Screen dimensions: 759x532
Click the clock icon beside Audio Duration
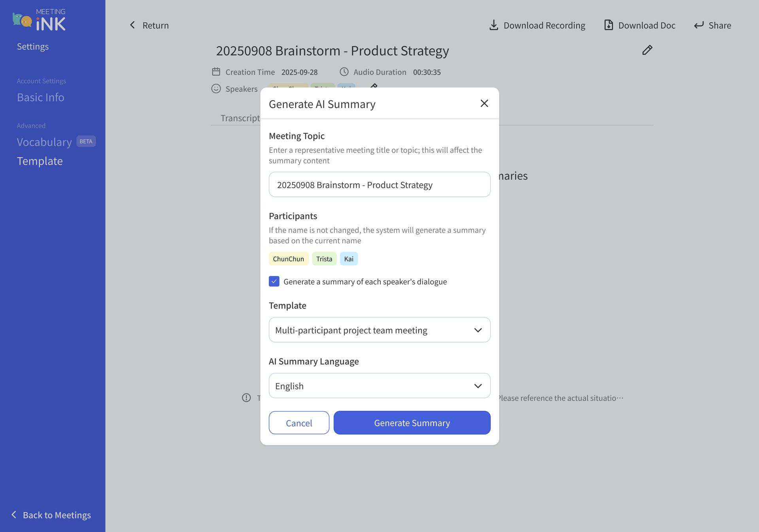344,71
